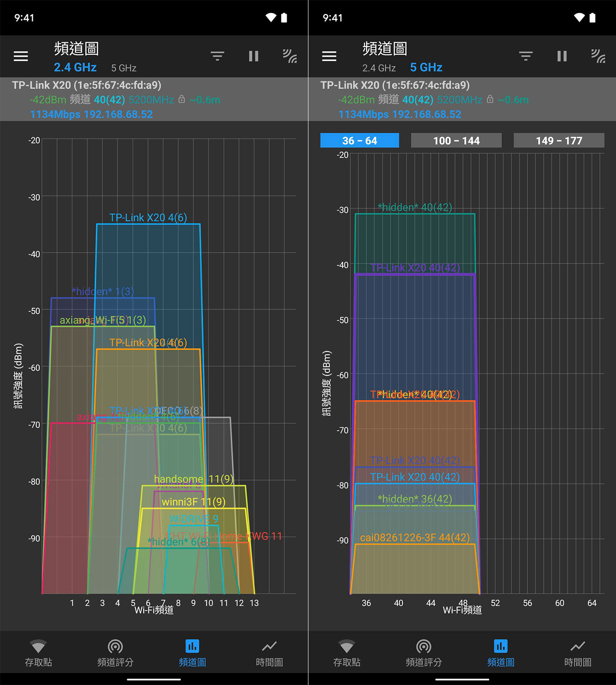Open 頻道圖 tab in right screen
The image size is (616, 685).
[501, 653]
